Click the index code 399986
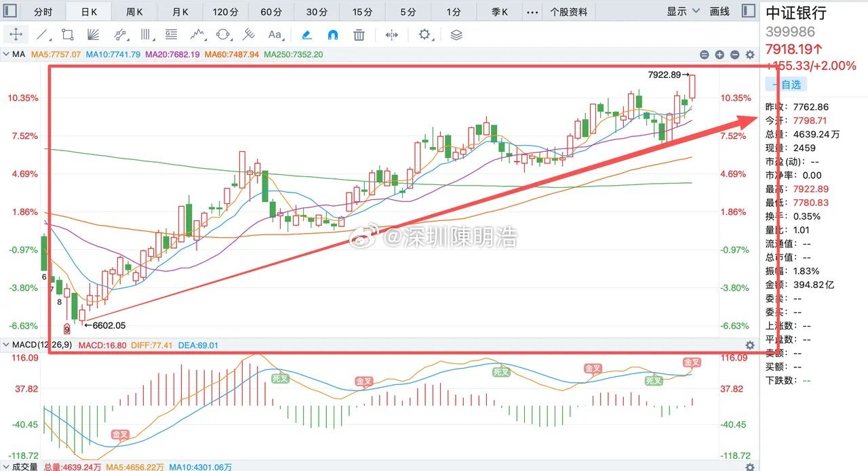868x471 pixels. 790,31
